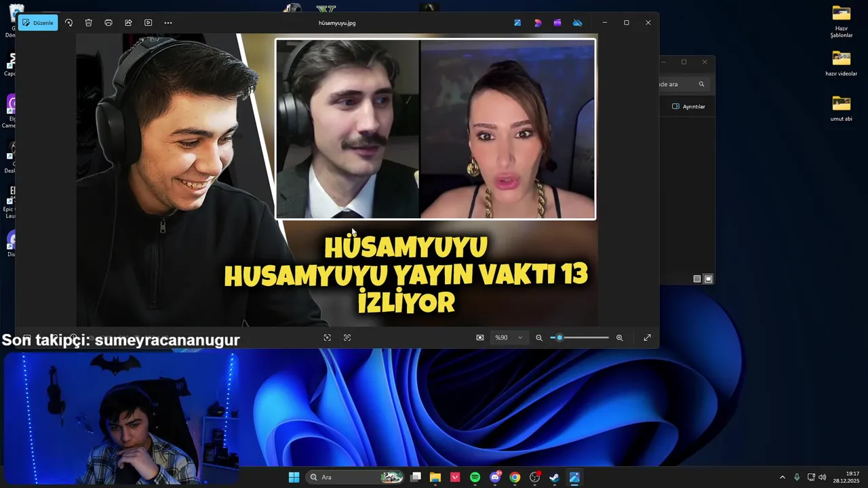Screen dimensions: 868x488
Task: Click the microphone tray icon
Action: [x=797, y=477]
